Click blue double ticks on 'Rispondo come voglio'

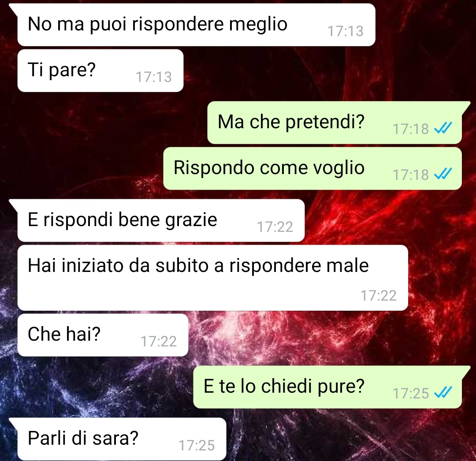443,175
